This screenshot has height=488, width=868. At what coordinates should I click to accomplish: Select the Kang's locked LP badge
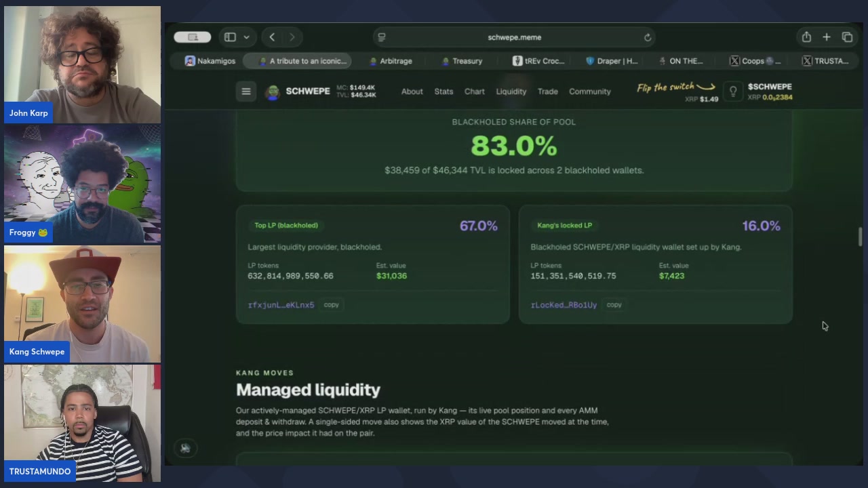[564, 225]
